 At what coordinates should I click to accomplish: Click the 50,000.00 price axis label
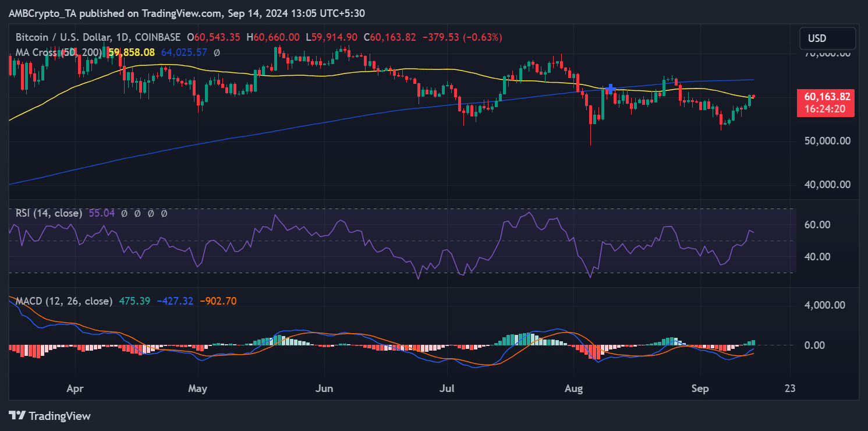pos(827,141)
